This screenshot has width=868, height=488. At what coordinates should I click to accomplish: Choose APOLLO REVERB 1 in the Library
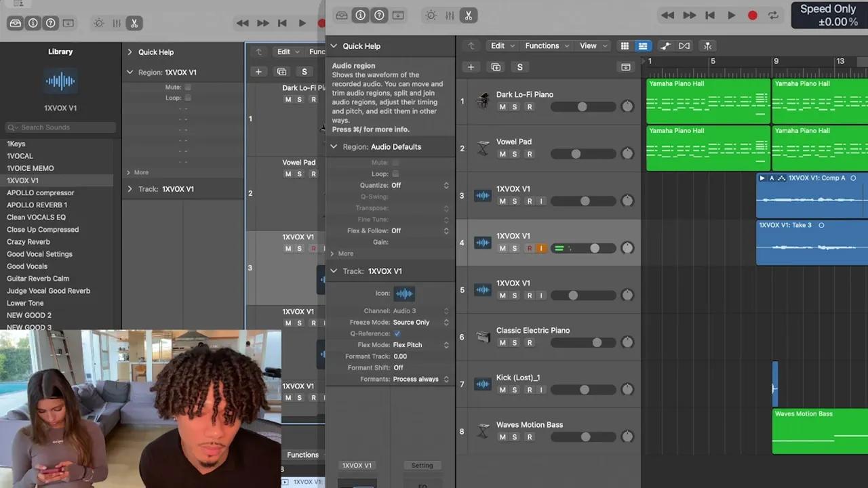37,205
